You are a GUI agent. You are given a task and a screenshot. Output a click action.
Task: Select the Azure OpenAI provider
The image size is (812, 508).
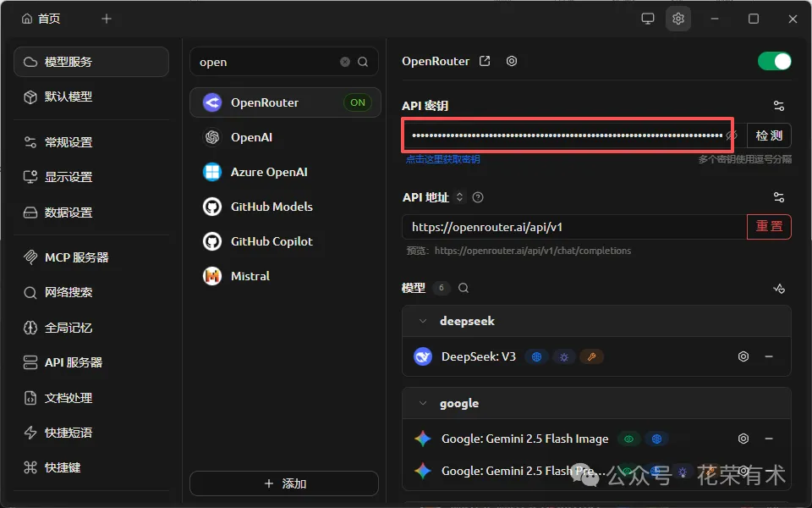285,172
